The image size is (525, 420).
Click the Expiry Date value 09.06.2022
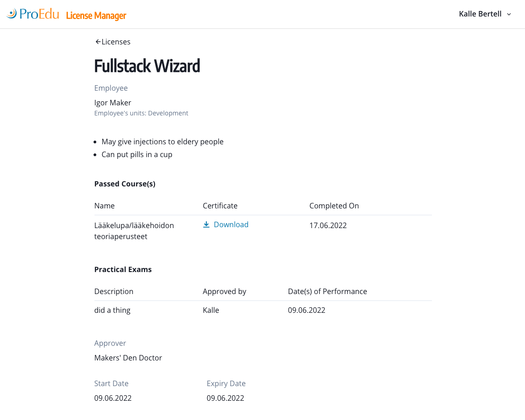[x=225, y=398]
